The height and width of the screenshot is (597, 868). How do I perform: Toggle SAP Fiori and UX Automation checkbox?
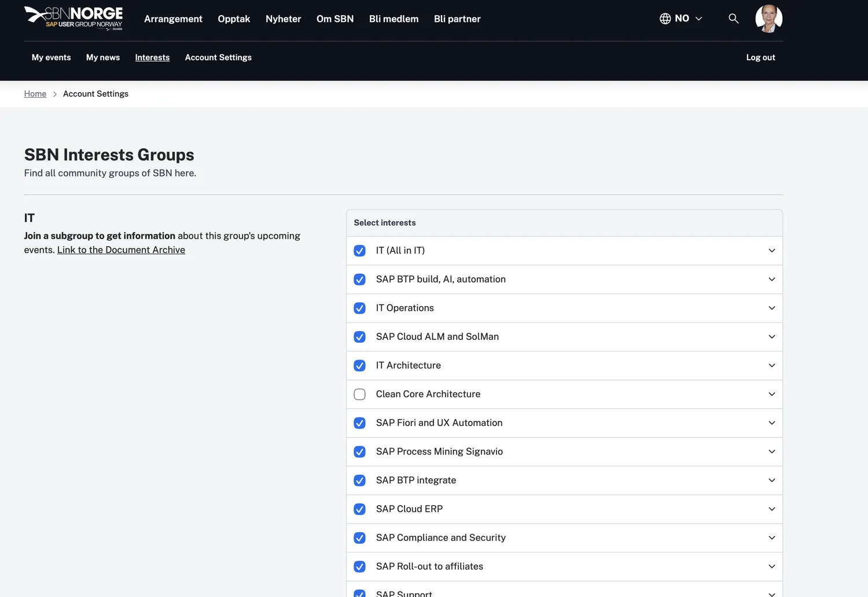359,423
